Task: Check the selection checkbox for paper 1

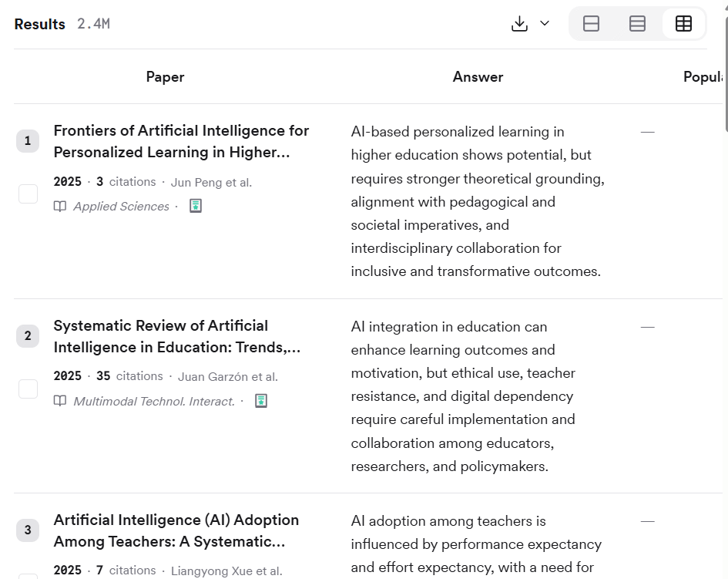Action: tap(28, 194)
